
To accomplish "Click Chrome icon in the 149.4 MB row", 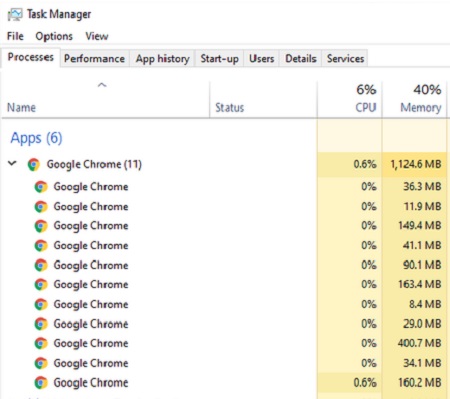I will click(x=41, y=226).
